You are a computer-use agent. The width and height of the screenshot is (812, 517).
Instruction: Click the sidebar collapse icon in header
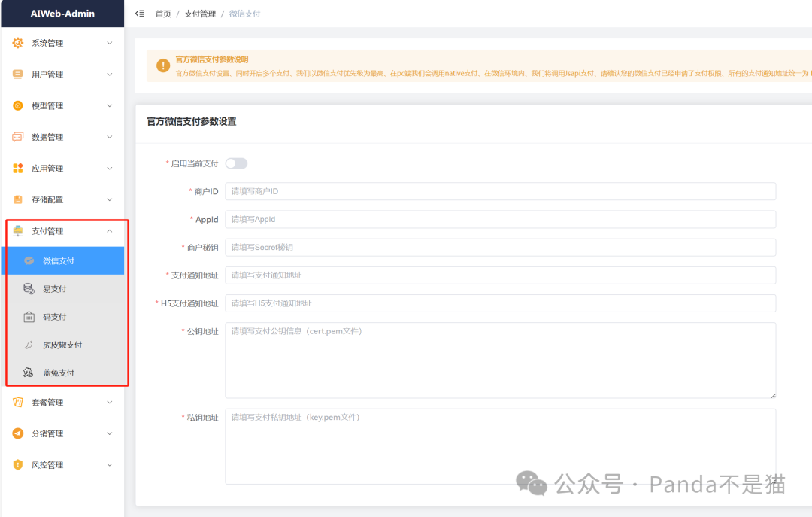pos(140,14)
